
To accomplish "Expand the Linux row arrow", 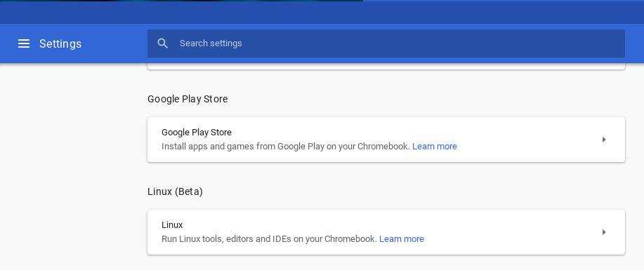I will click(604, 232).
